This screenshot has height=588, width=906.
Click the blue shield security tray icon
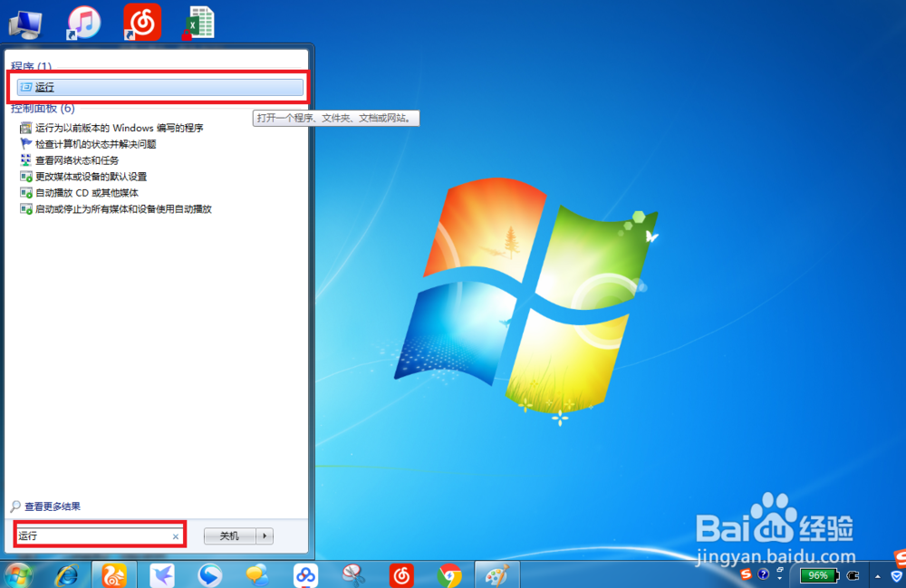point(896,576)
